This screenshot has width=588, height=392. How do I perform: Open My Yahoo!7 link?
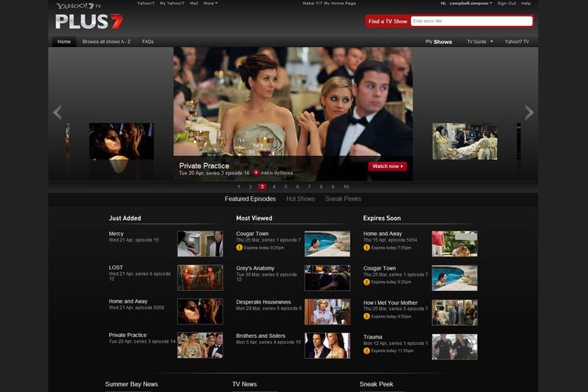(172, 3)
